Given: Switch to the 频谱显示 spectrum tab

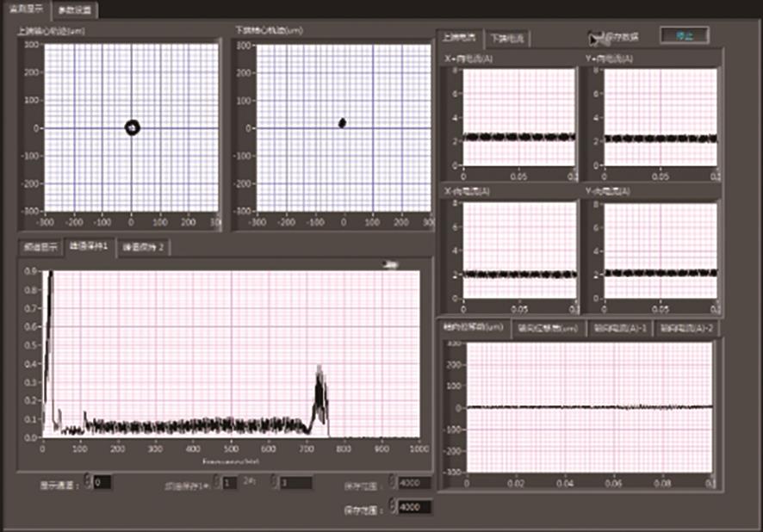Looking at the screenshot, I should coord(39,247).
